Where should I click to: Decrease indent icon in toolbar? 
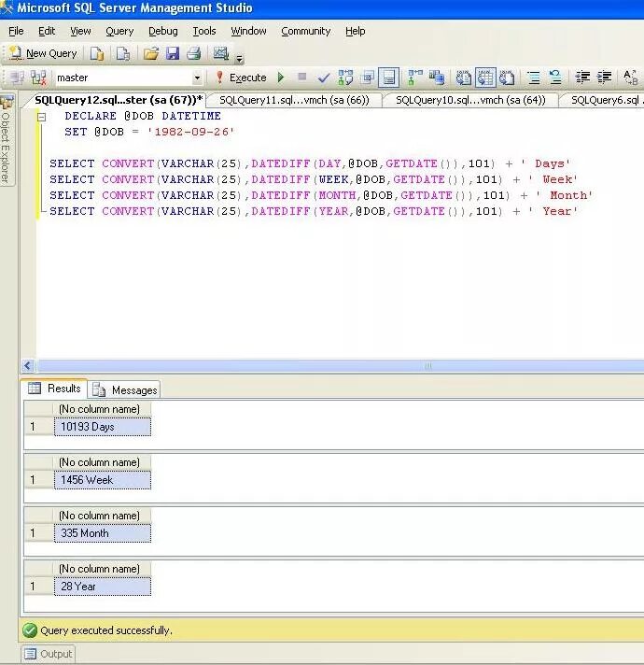pos(582,78)
